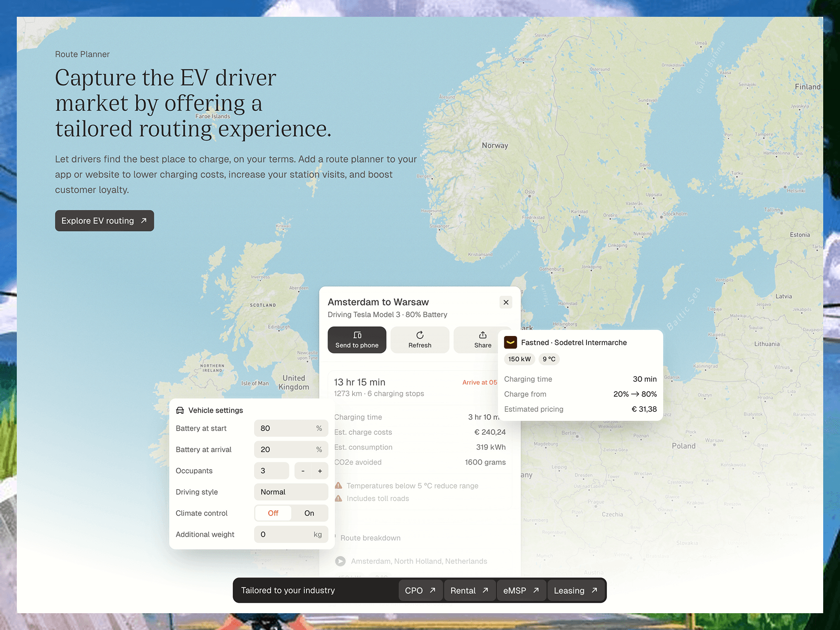This screenshot has height=630, width=840.
Task: Click the temperature warning triangle icon
Action: coord(339,486)
